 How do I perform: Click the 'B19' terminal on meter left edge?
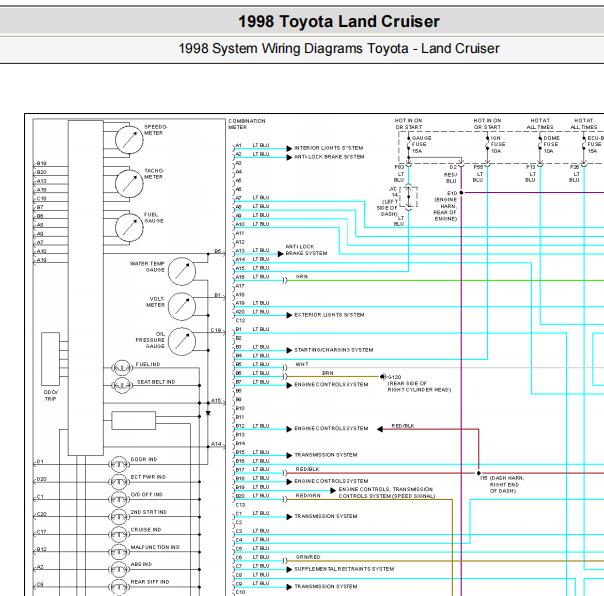pos(41,163)
